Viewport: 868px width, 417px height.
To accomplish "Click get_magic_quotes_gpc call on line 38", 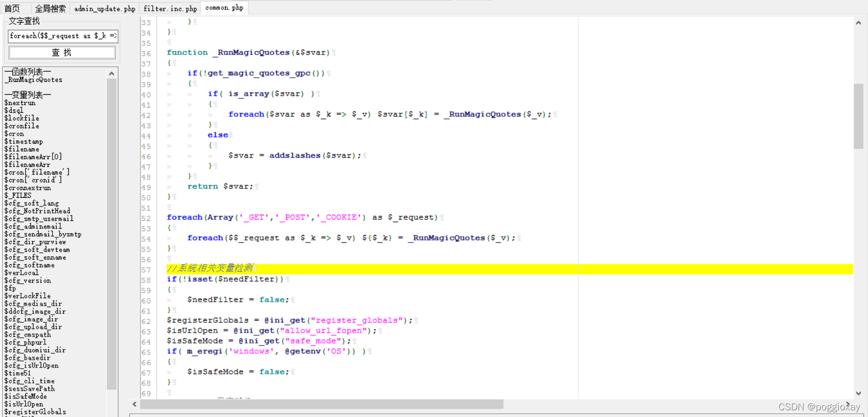I will (259, 73).
